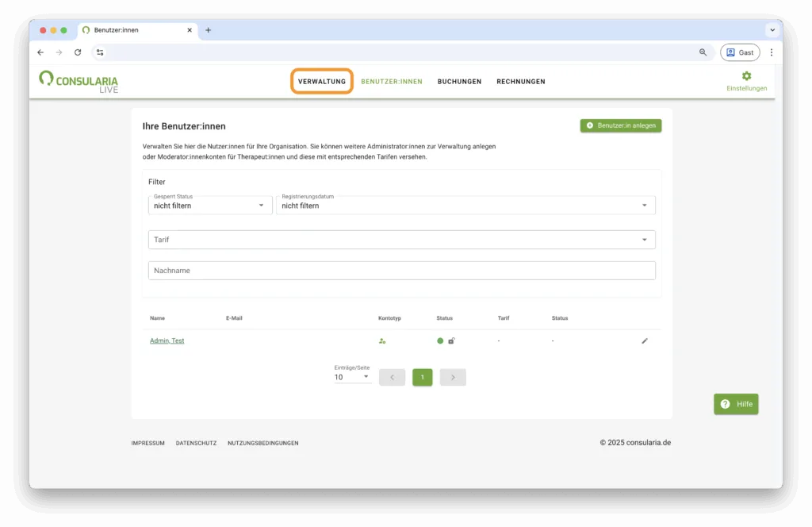Screen dimensions: 812x527
Task: Open the browser three-dot menu
Action: (x=772, y=52)
